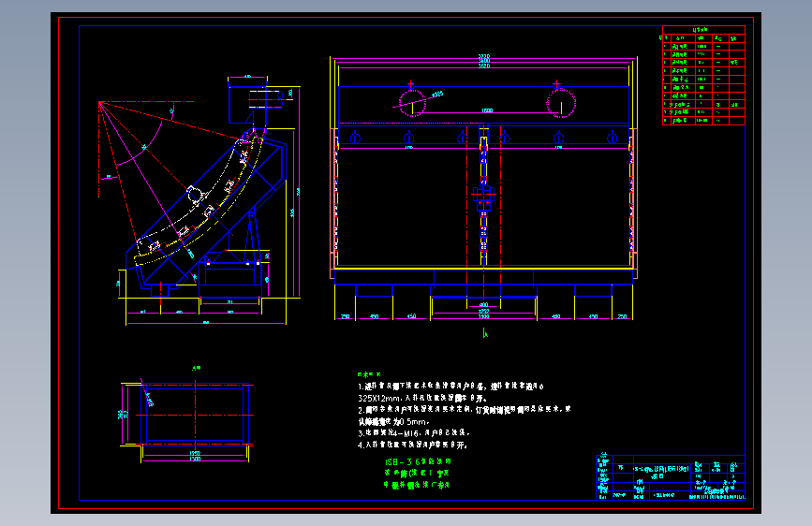Select the white circle in side view
812x526 pixels.
pos(195,196)
